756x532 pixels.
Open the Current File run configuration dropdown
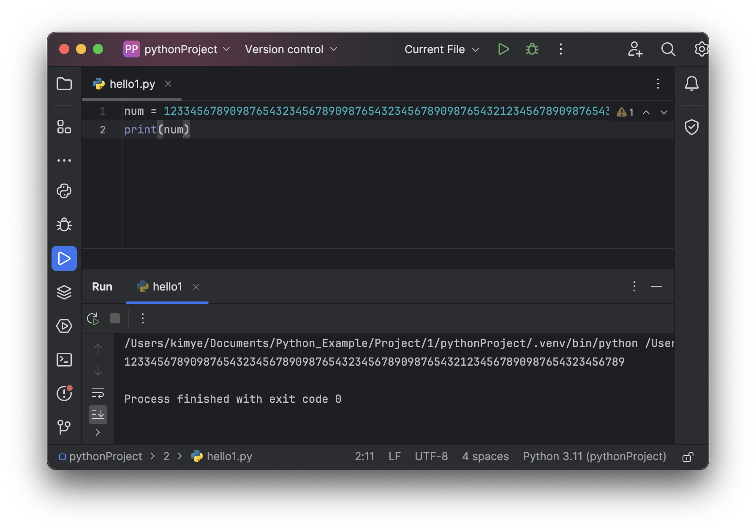[441, 49]
